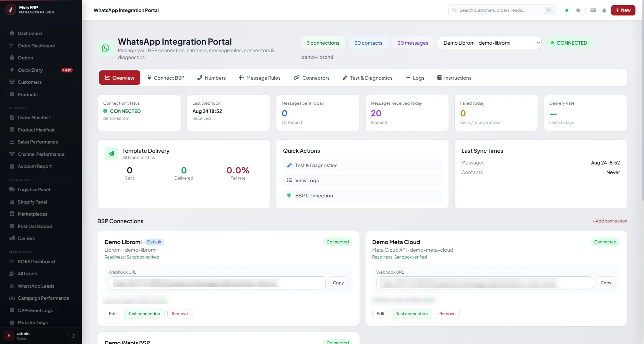Click the Marketplaces store icon
Screen dimensions: 644x344
(x=12, y=214)
